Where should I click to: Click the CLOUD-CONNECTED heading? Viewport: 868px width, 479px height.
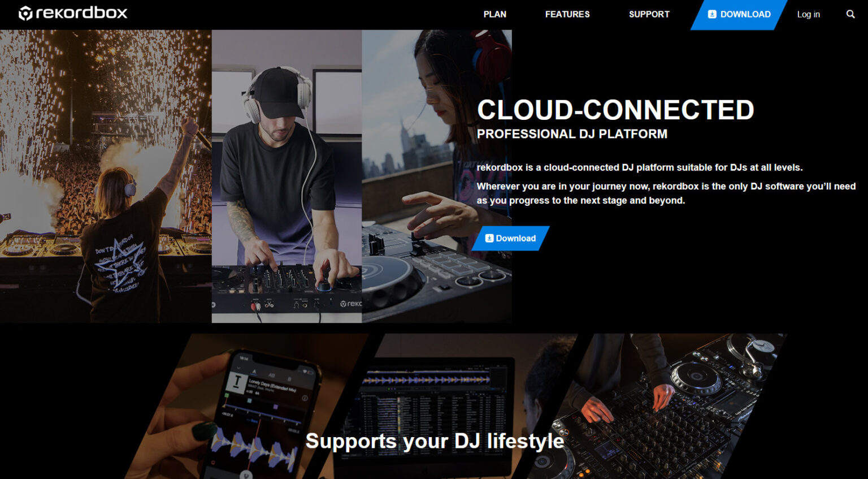click(615, 110)
